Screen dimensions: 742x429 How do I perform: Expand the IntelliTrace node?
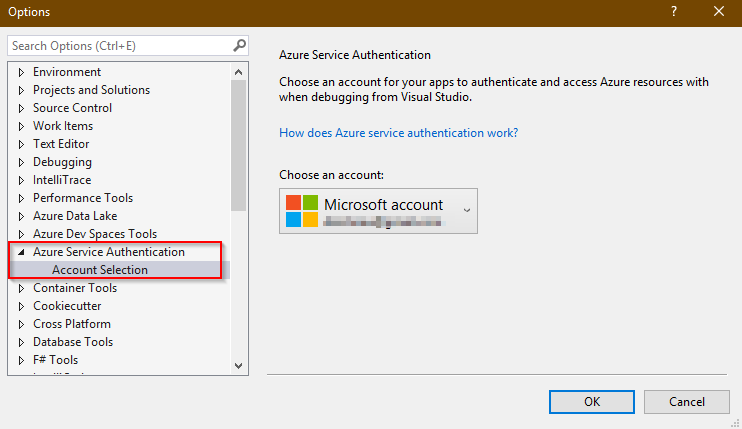tap(21, 180)
